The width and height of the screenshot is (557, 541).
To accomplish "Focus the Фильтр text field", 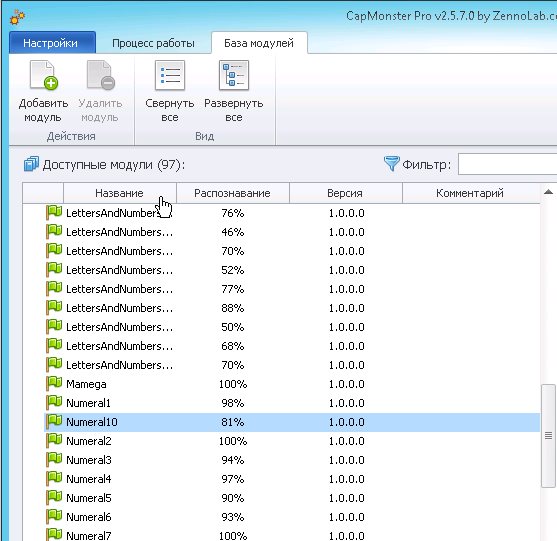I will click(508, 164).
